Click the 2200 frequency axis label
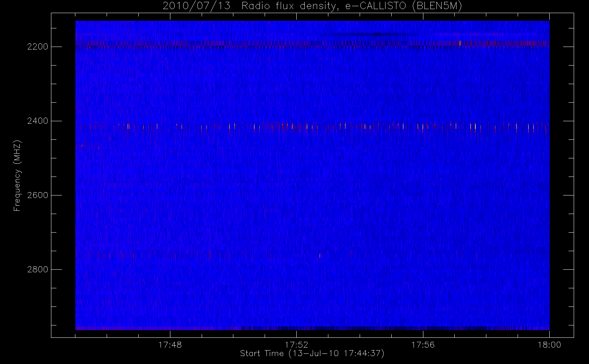The image size is (589, 364). pos(37,47)
